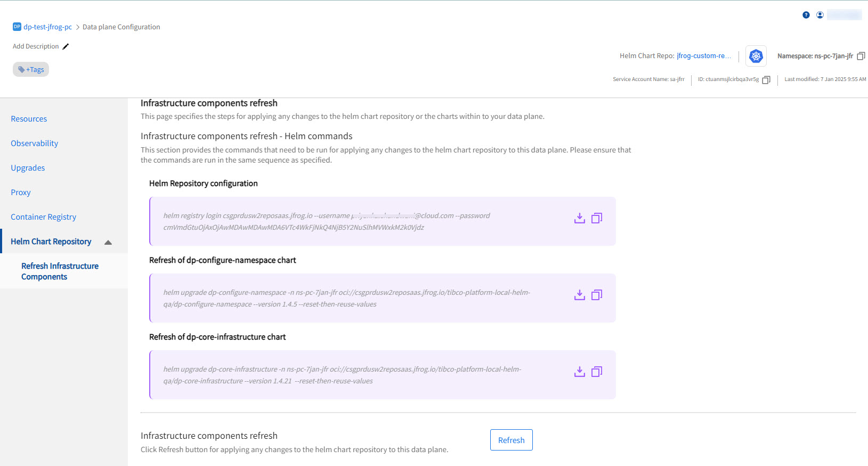
Task: Download the dp-configure-namespace upgrade command
Action: 580,295
